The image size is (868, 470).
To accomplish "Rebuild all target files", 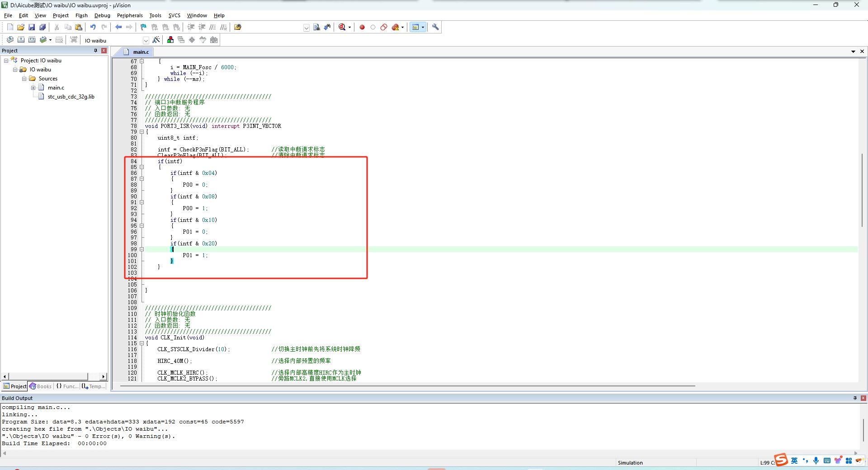I will (32, 40).
